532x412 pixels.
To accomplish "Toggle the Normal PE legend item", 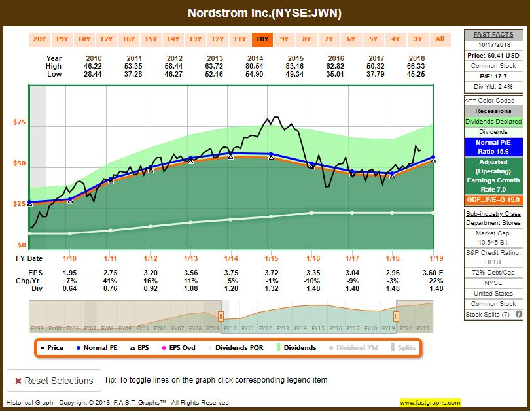I will pyautogui.click(x=97, y=347).
